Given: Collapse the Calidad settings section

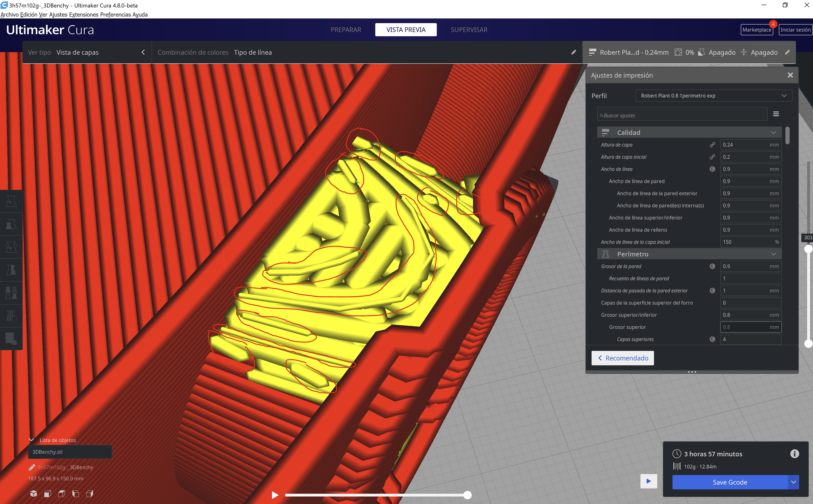Looking at the screenshot, I should [773, 133].
